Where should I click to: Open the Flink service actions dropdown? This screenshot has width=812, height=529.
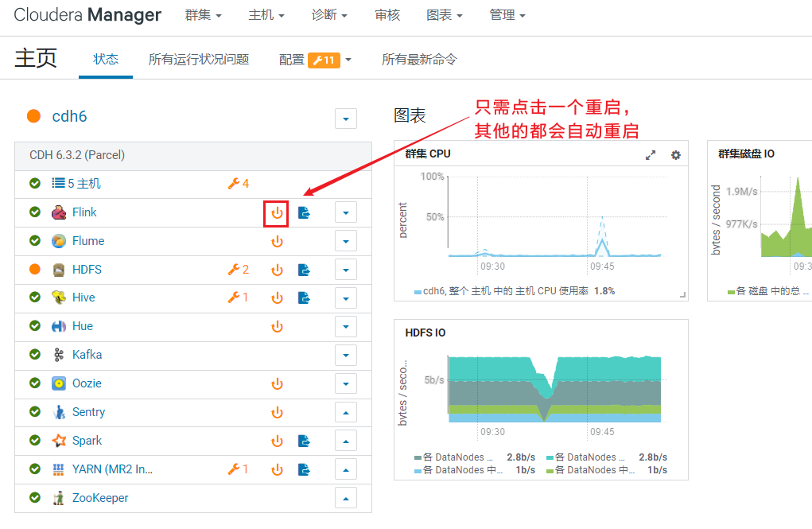[x=346, y=212]
